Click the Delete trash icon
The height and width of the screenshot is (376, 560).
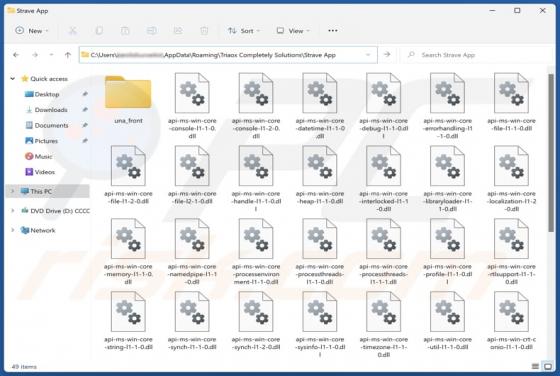coord(204,31)
